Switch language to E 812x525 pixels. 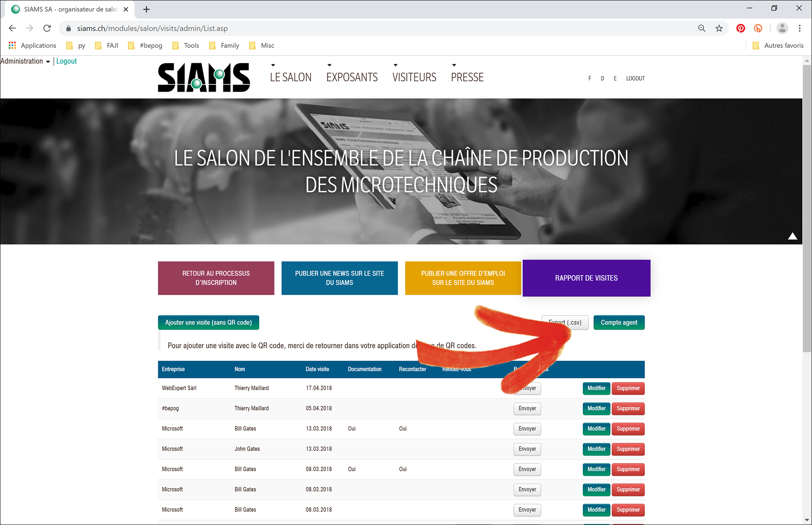point(615,78)
